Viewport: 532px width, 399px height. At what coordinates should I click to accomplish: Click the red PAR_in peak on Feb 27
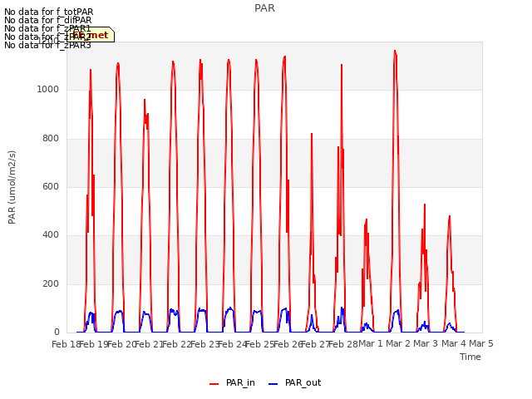pyautogui.click(x=312, y=135)
